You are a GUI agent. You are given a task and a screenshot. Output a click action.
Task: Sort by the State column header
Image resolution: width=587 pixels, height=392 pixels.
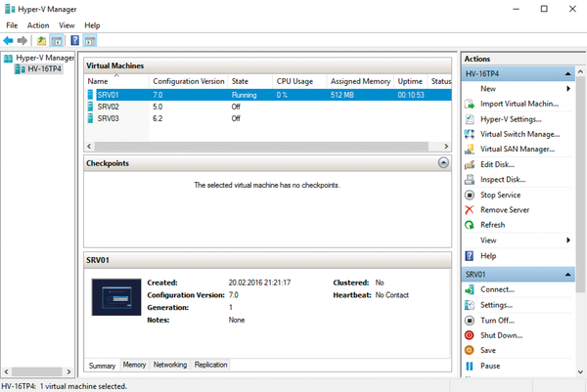point(250,81)
